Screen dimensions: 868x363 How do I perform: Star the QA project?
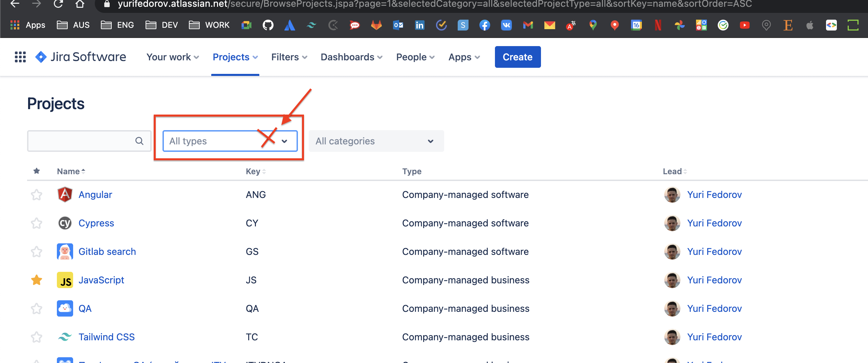(37, 308)
